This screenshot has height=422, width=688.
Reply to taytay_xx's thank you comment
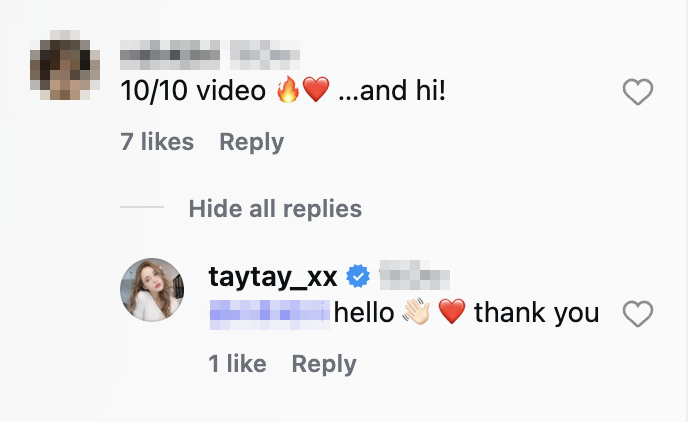[x=324, y=364]
